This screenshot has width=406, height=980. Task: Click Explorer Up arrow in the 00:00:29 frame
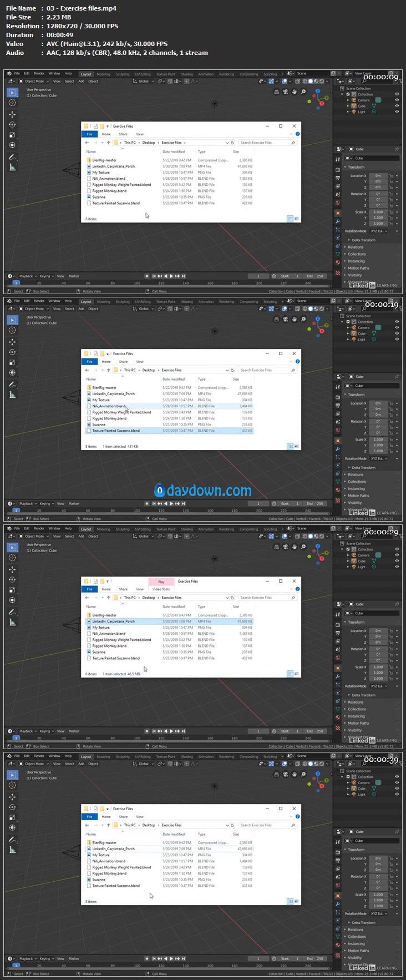coord(108,598)
